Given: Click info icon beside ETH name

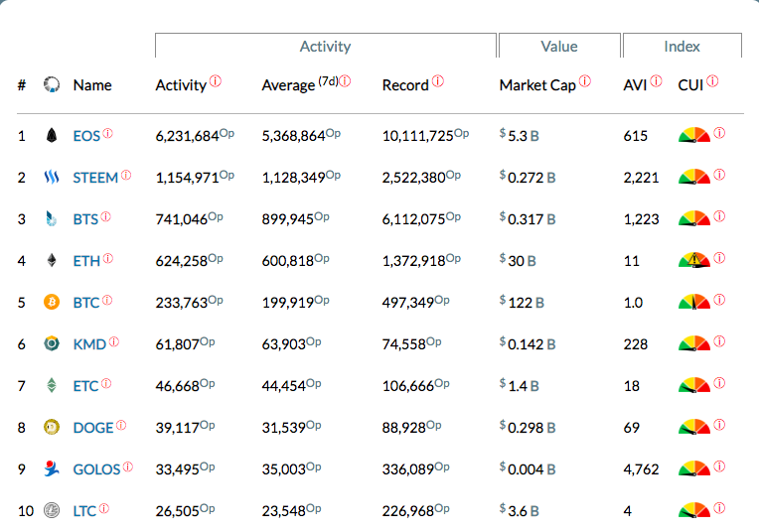Looking at the screenshot, I should (108, 258).
